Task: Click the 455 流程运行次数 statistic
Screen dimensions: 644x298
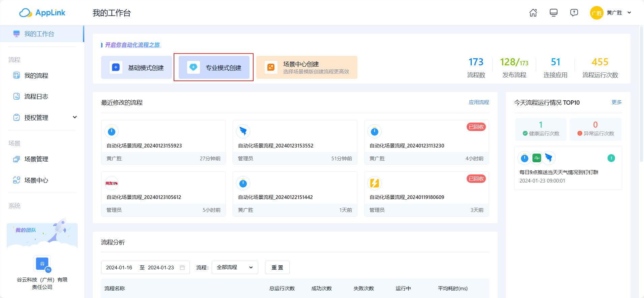Action: 600,67
